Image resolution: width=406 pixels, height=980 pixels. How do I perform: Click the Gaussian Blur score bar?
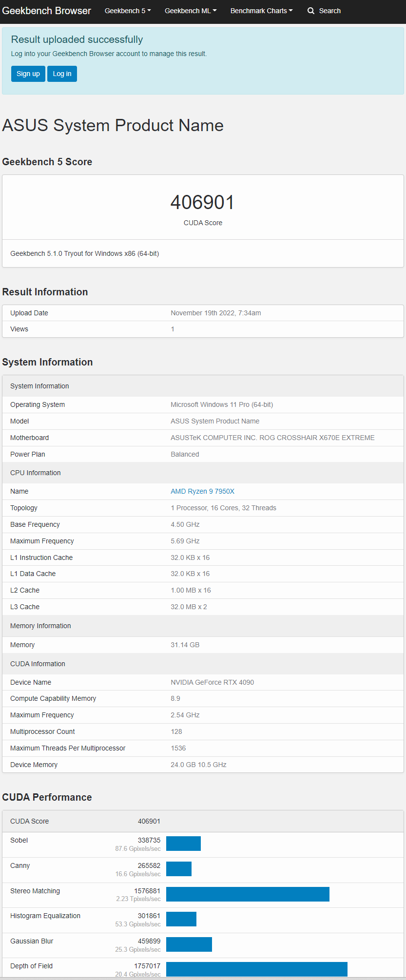point(189,944)
